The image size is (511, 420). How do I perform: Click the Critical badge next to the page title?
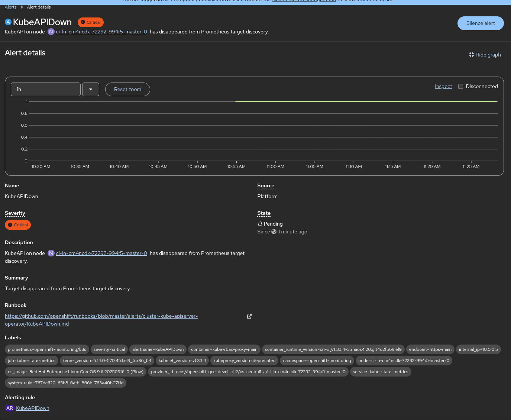click(91, 22)
